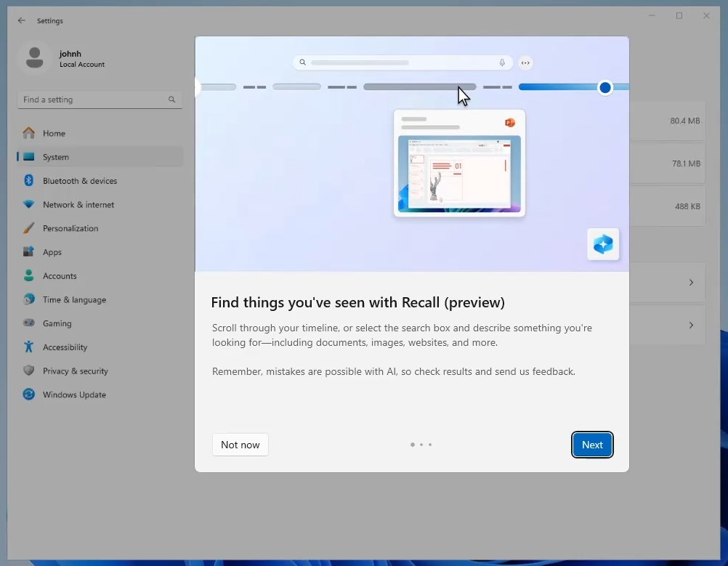The height and width of the screenshot is (566, 728).
Task: Open the Home settings page
Action: 100,133
